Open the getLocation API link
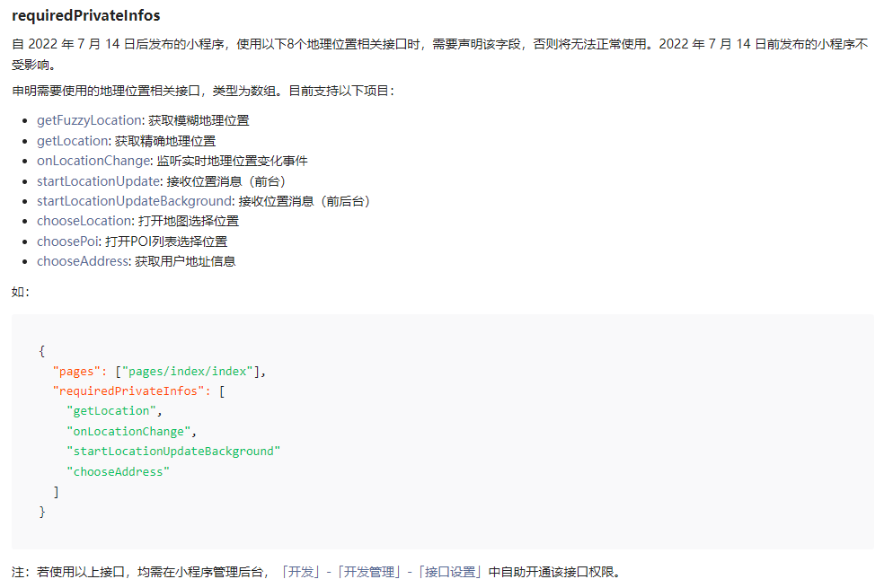Screen dimensions: 884x588 tap(72, 141)
